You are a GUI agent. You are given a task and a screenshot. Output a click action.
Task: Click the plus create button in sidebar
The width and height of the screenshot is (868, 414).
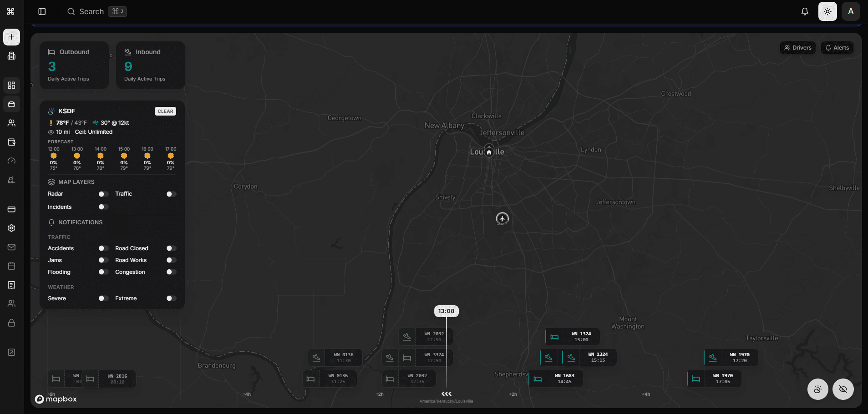point(11,37)
